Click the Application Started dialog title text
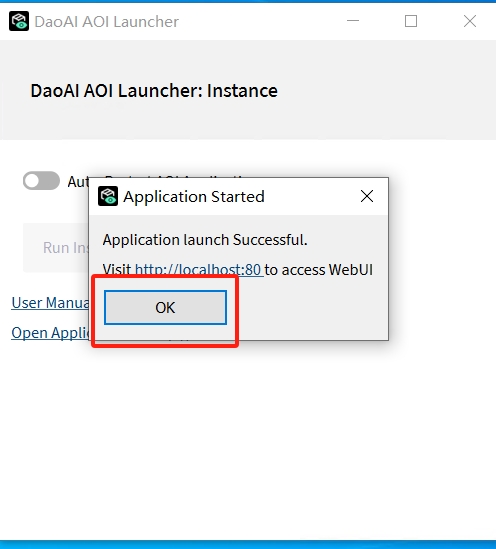Image resolution: width=496 pixels, height=549 pixels. (x=194, y=196)
